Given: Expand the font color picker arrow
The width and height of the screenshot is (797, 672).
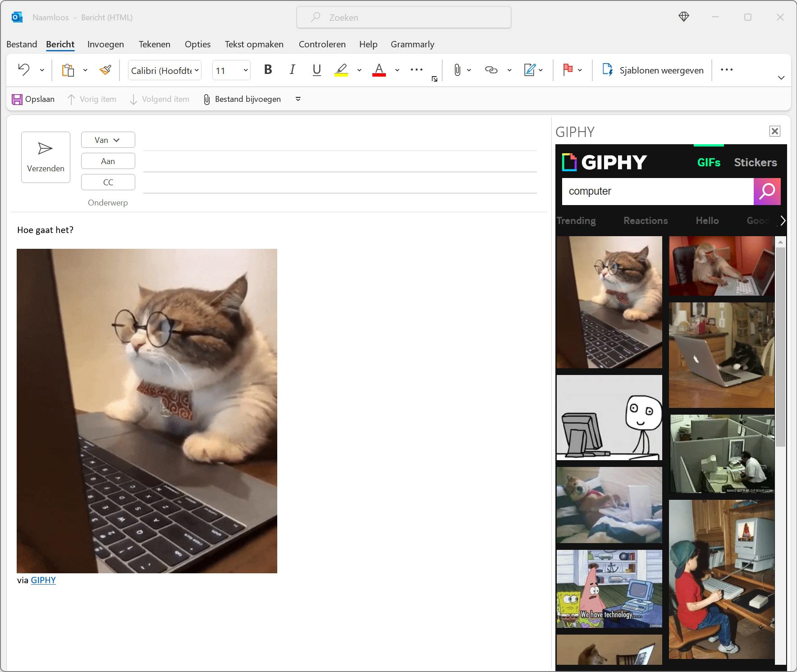Looking at the screenshot, I should 397,70.
